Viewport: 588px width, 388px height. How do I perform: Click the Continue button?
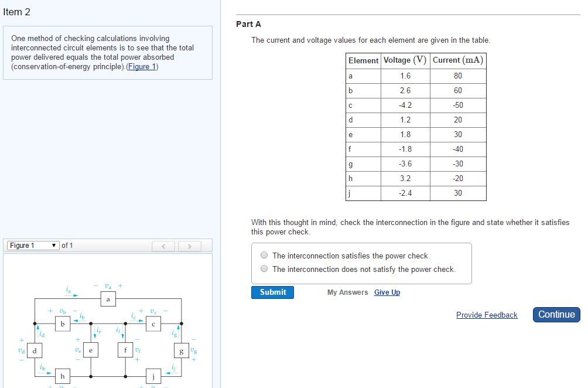coord(556,315)
